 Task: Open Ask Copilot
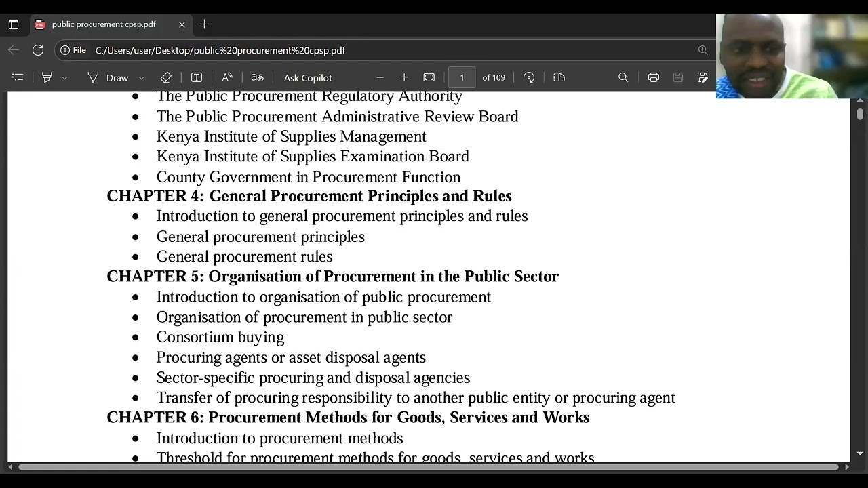[308, 78]
